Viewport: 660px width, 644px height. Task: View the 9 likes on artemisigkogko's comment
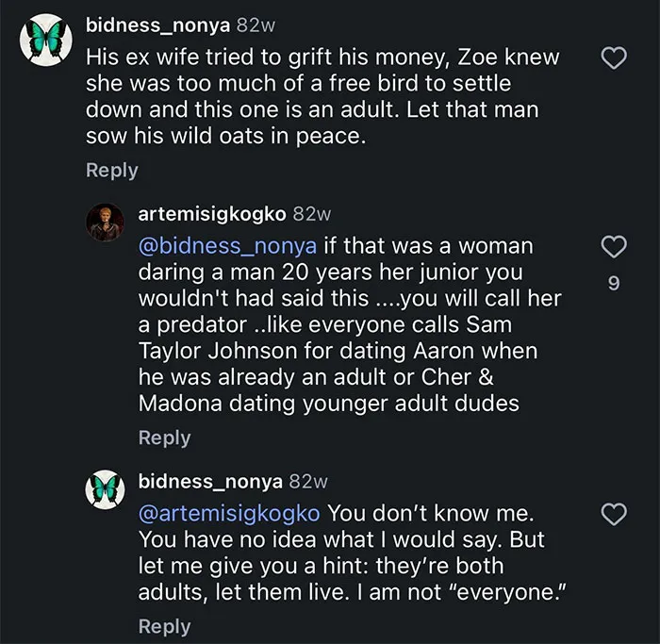(x=614, y=283)
